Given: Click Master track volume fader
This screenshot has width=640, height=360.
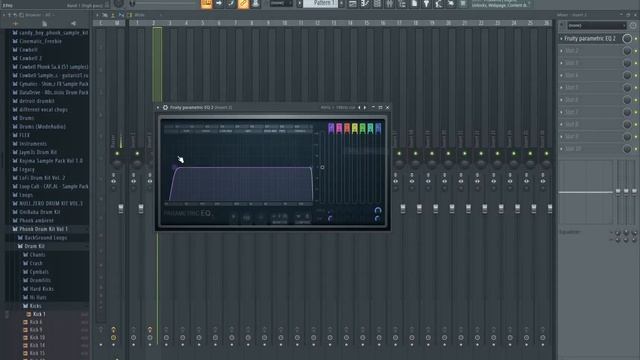Looking at the screenshot, I should (x=121, y=209).
